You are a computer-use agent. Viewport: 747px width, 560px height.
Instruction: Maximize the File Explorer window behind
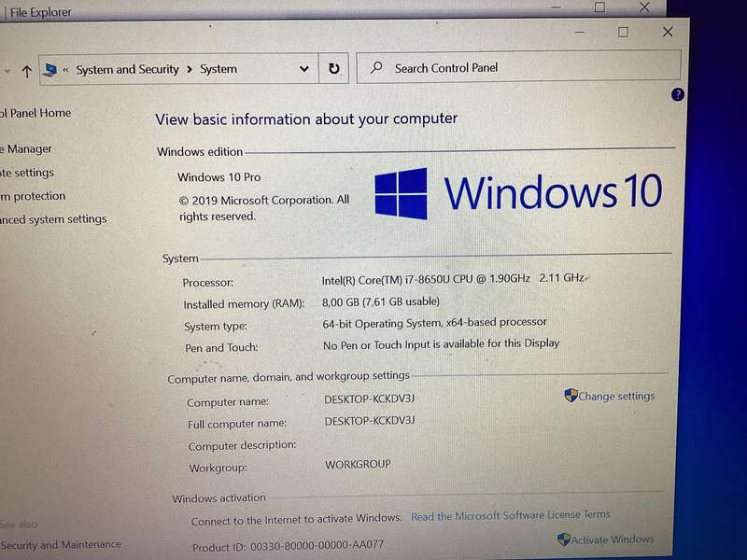(599, 7)
